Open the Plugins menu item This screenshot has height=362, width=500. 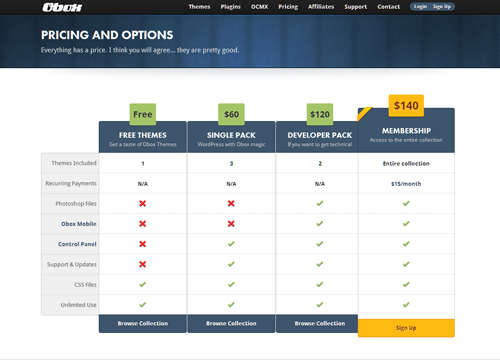(230, 7)
